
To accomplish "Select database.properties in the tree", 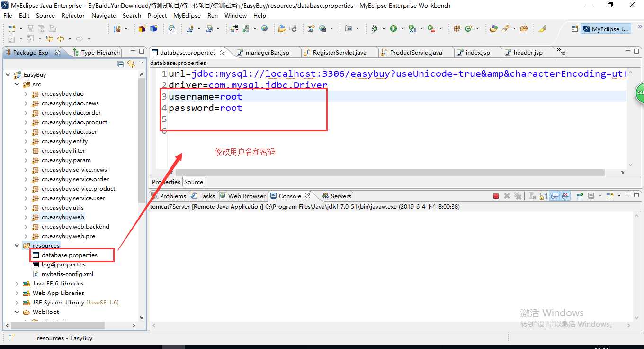I will 65,255.
